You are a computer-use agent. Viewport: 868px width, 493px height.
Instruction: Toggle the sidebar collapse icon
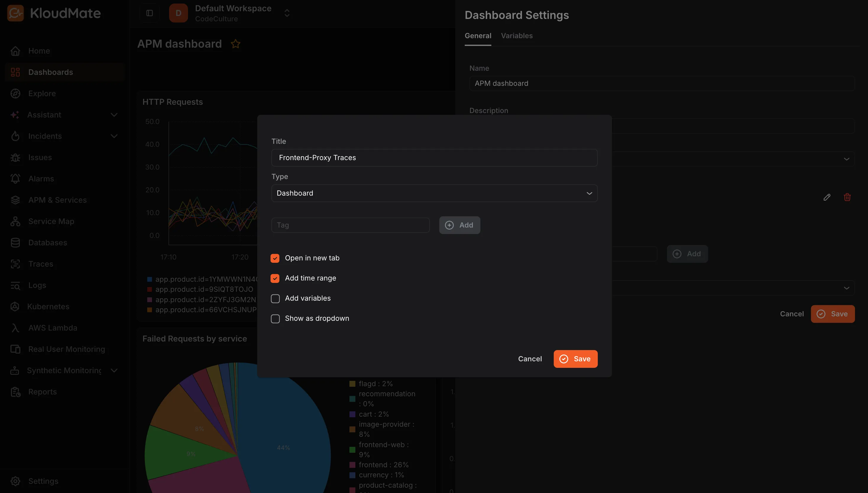(x=150, y=13)
